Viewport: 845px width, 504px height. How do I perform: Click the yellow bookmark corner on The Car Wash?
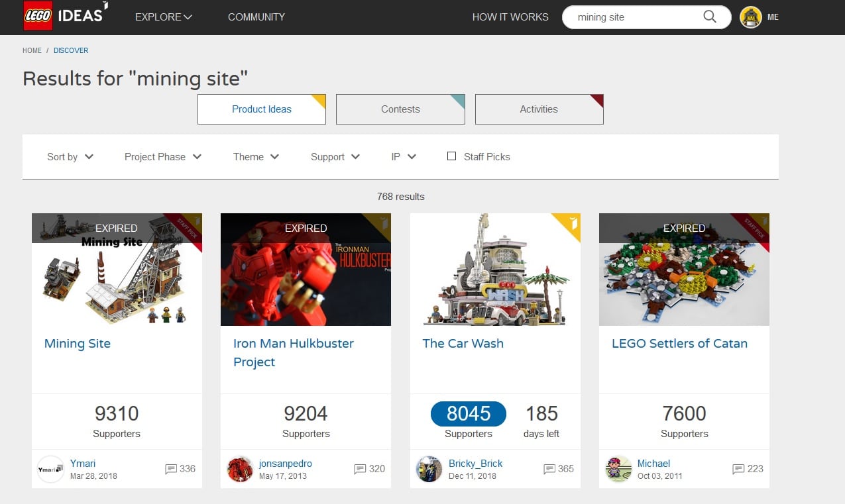tap(571, 223)
